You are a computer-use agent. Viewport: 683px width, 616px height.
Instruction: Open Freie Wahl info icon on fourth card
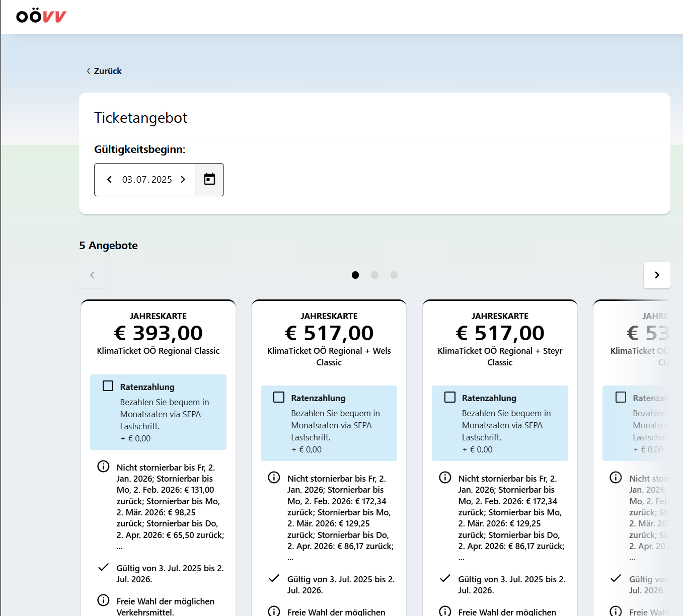tap(616, 611)
